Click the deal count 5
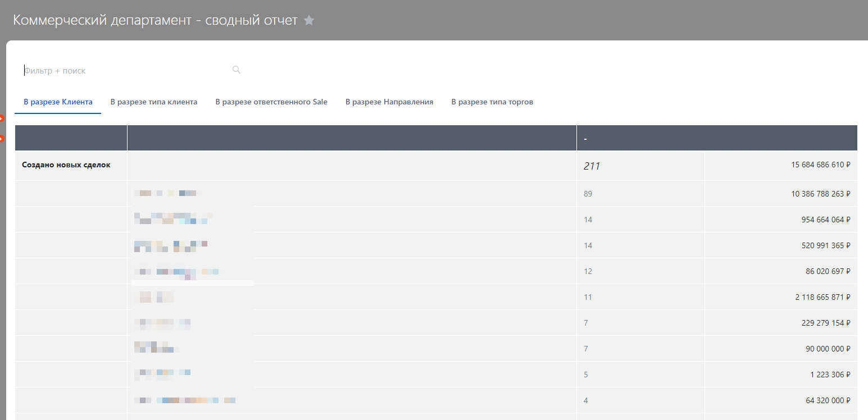The height and width of the screenshot is (420, 868). pyautogui.click(x=586, y=375)
